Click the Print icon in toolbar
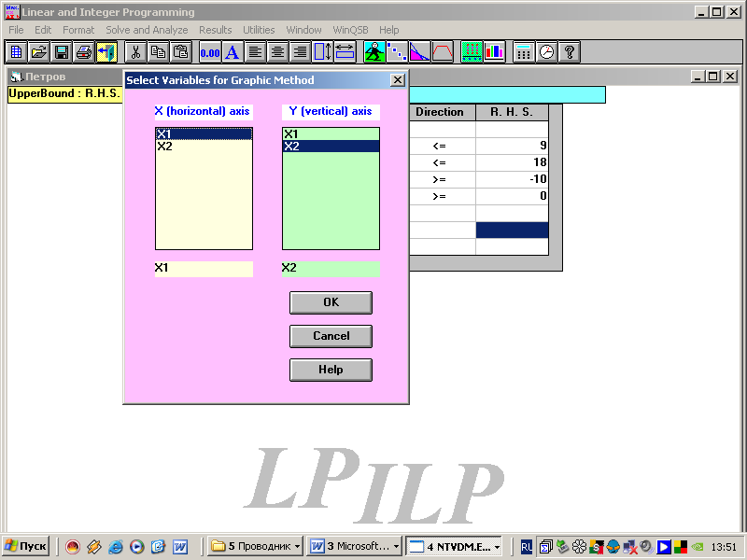Screen dimensions: 747x560 coord(84,52)
